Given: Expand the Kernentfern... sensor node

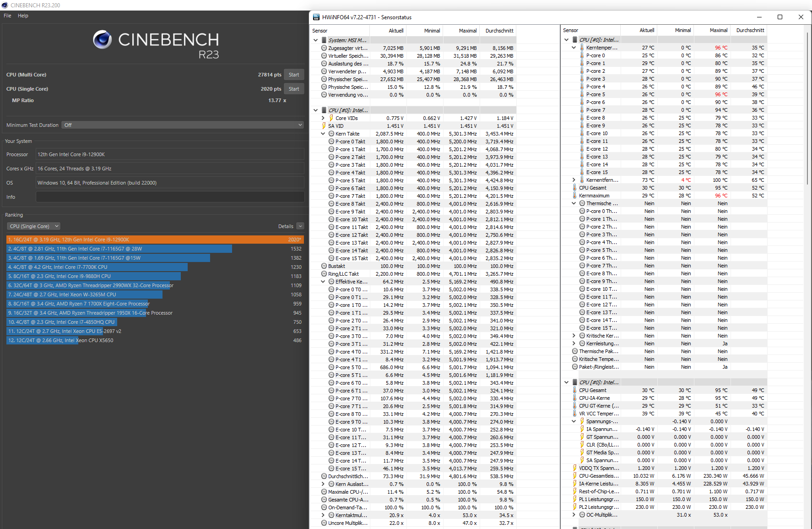Looking at the screenshot, I should coord(574,180).
